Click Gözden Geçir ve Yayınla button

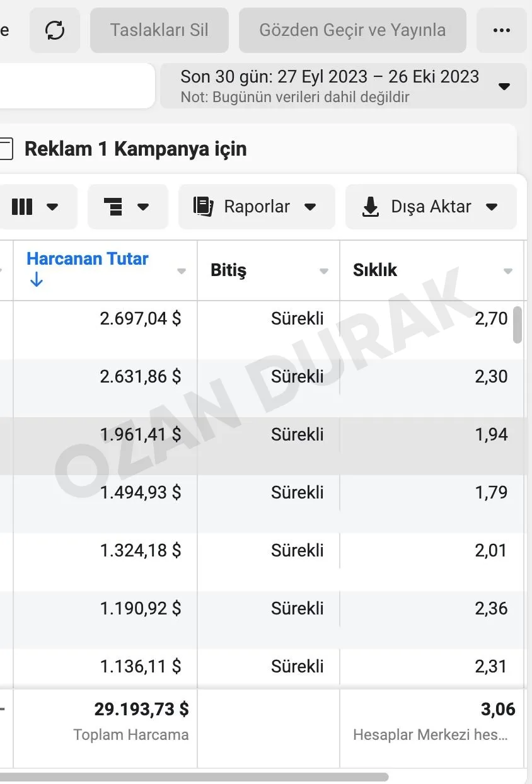pyautogui.click(x=352, y=30)
